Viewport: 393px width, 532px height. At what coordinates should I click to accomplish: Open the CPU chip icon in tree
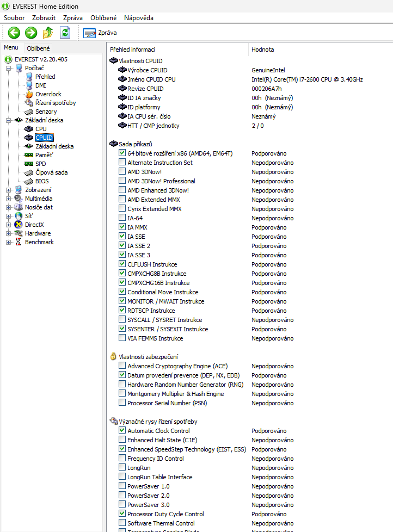pos(29,129)
